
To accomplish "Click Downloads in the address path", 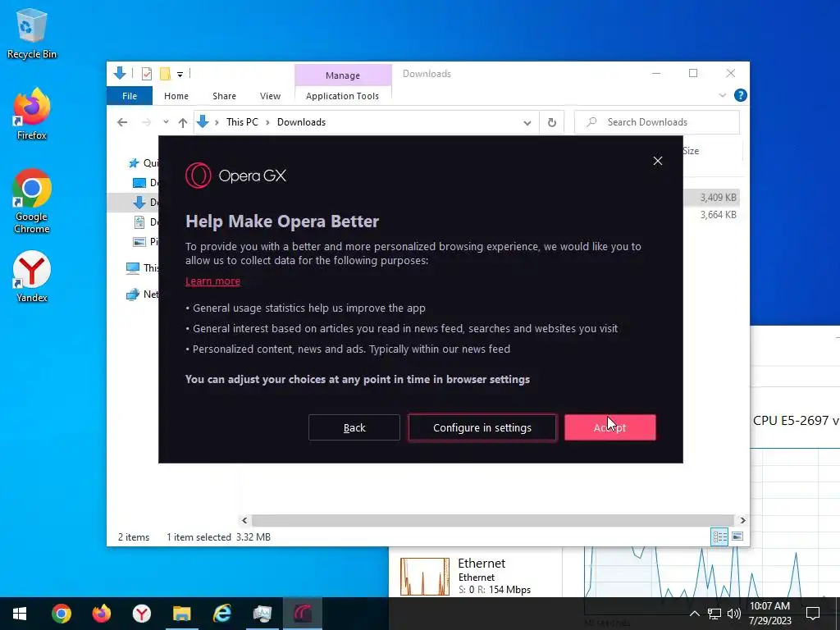I will (301, 122).
